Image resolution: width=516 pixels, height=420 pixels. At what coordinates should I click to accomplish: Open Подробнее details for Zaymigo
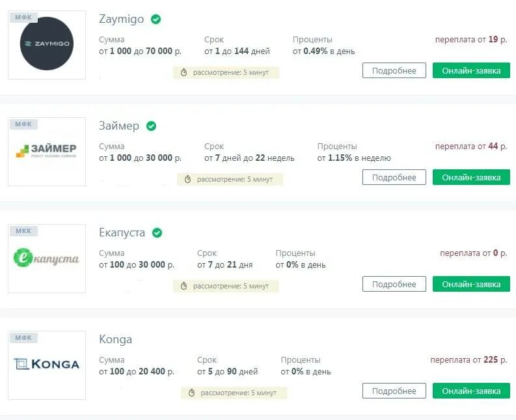pyautogui.click(x=394, y=70)
